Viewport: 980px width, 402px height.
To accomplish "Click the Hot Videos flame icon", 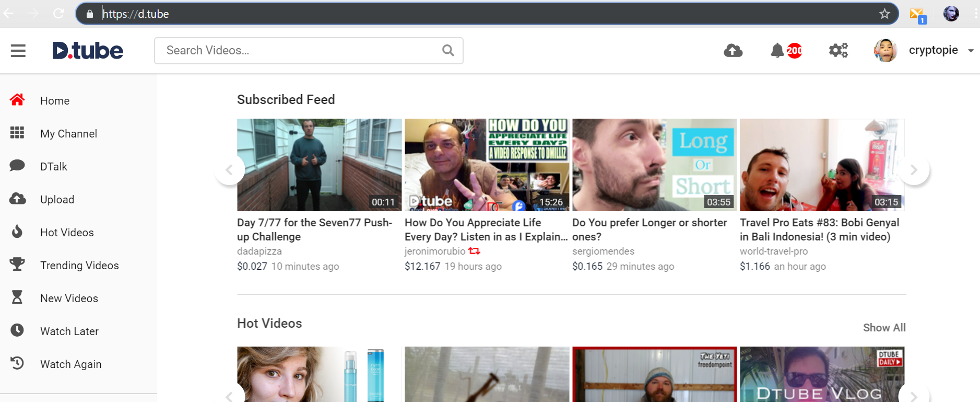I will point(17,232).
